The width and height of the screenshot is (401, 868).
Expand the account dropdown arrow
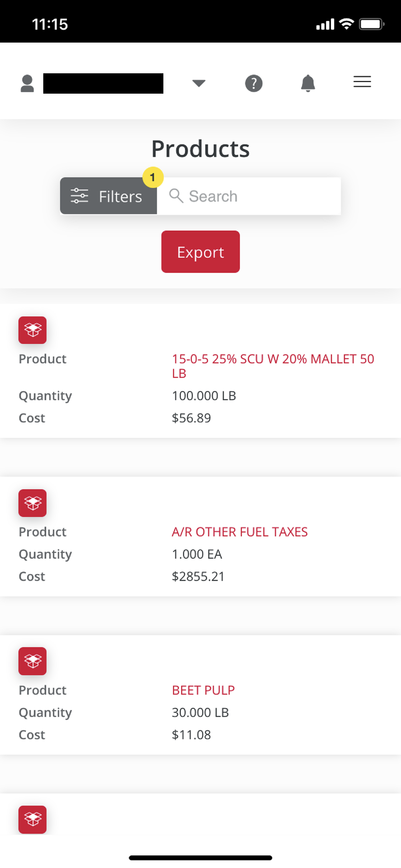[199, 83]
